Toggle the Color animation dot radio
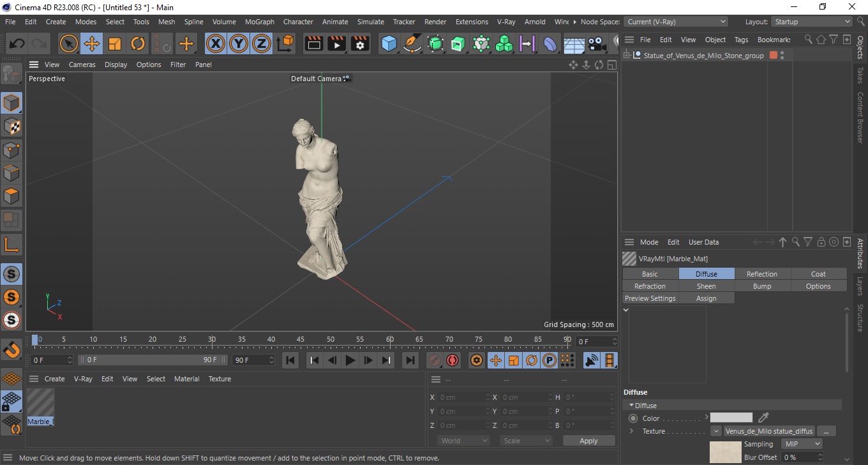The width and height of the screenshot is (868, 465). (x=633, y=418)
